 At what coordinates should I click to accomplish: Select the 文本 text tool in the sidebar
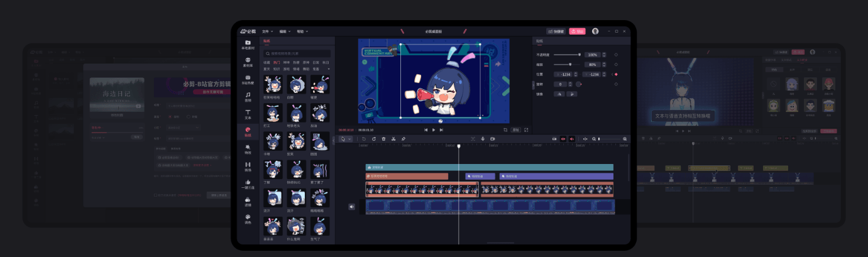tap(248, 114)
